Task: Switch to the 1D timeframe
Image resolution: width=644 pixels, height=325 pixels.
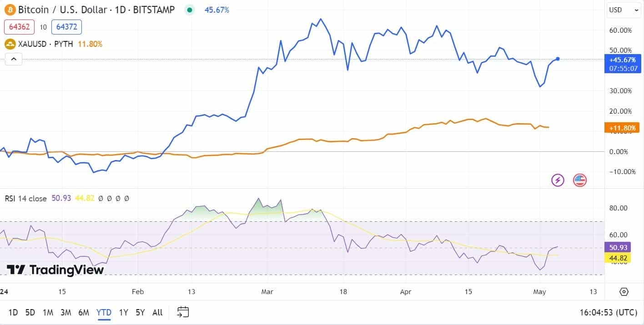Action: click(13, 313)
